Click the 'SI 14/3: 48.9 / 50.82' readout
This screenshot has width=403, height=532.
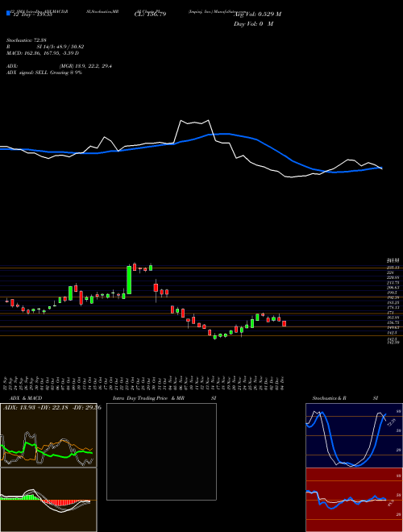click(x=62, y=47)
